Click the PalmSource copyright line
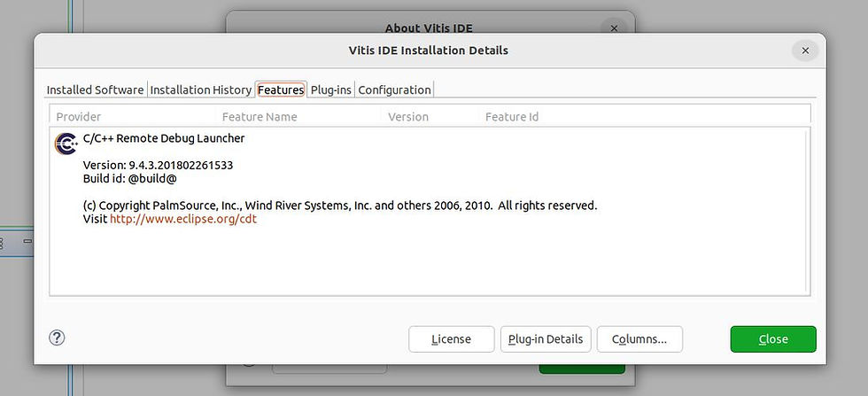The height and width of the screenshot is (396, 868). [340, 206]
